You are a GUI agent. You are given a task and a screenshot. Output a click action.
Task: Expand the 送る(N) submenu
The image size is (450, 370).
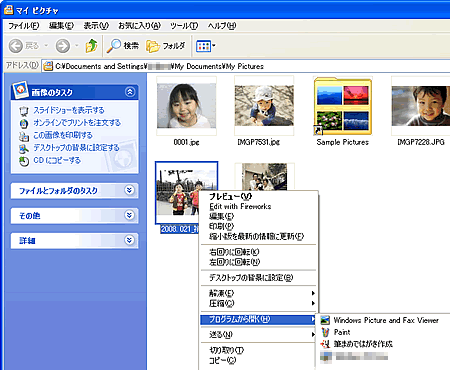tap(258, 335)
